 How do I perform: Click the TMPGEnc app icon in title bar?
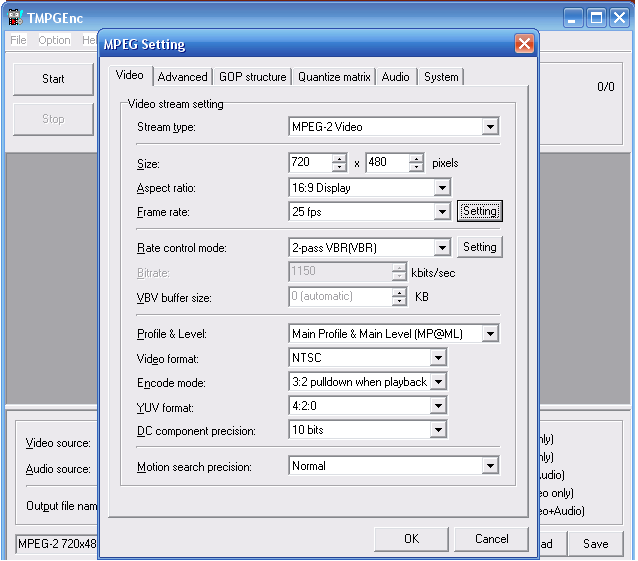point(15,17)
